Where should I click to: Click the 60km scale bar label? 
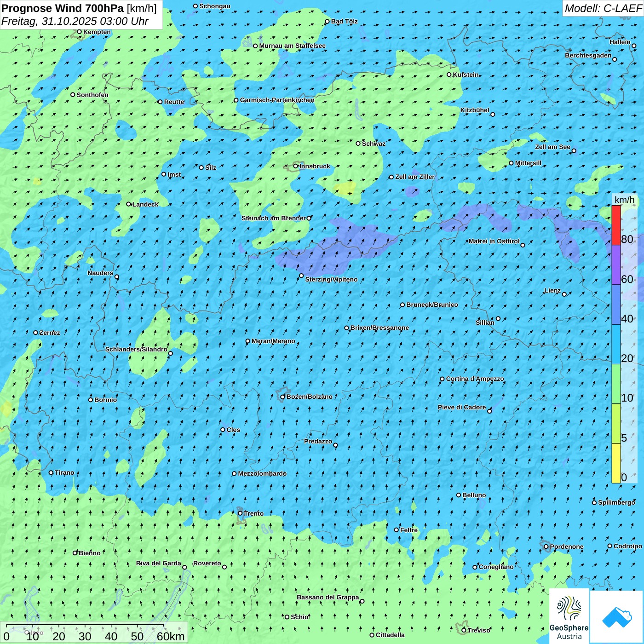click(171, 636)
